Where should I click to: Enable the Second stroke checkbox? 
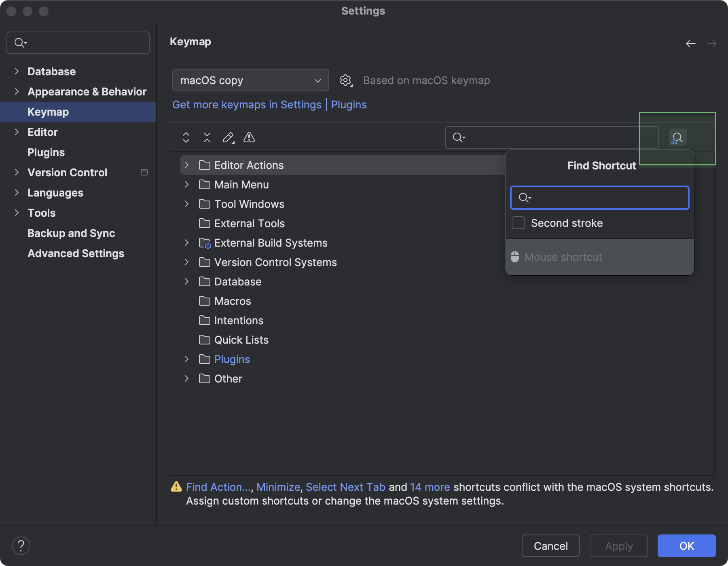click(x=518, y=223)
